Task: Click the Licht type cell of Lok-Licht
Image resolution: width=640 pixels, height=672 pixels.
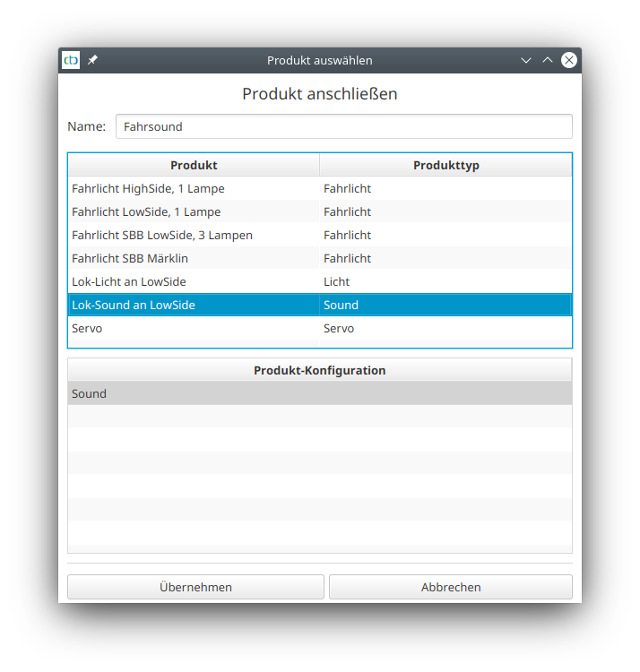Action: click(337, 282)
